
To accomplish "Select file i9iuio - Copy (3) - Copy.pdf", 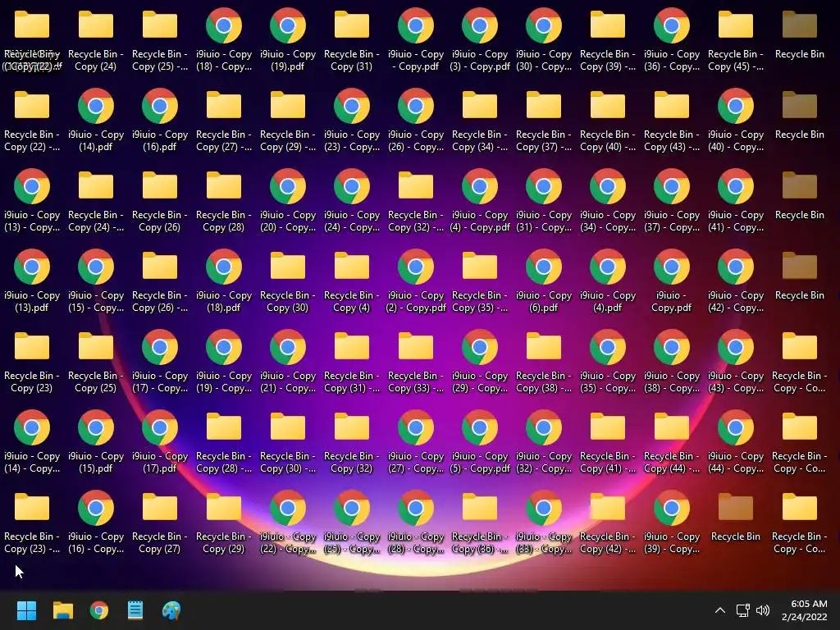I will click(x=479, y=40).
